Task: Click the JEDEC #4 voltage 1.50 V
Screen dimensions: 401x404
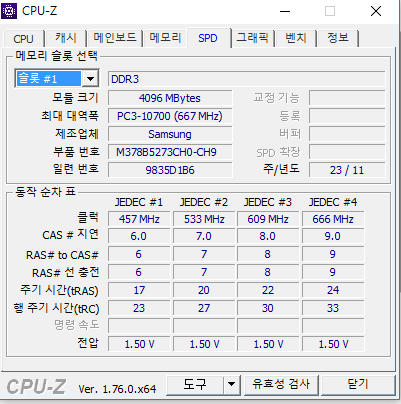Action: pyautogui.click(x=333, y=344)
